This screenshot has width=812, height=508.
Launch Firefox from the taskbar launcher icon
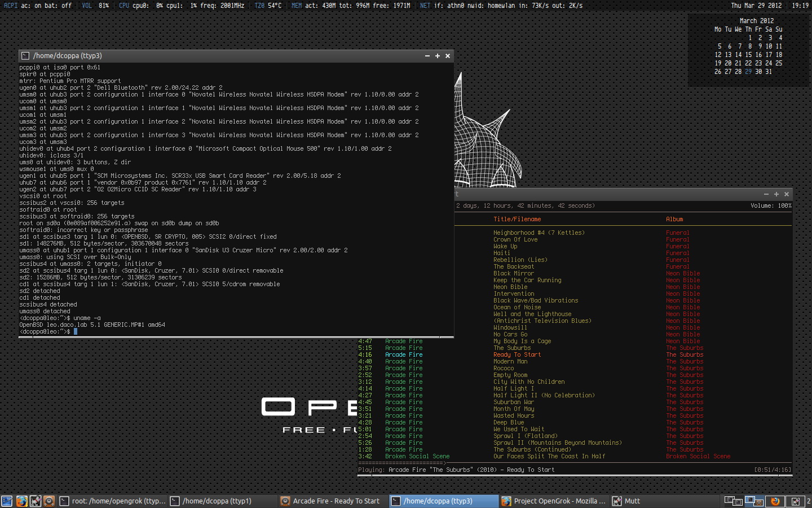21,501
